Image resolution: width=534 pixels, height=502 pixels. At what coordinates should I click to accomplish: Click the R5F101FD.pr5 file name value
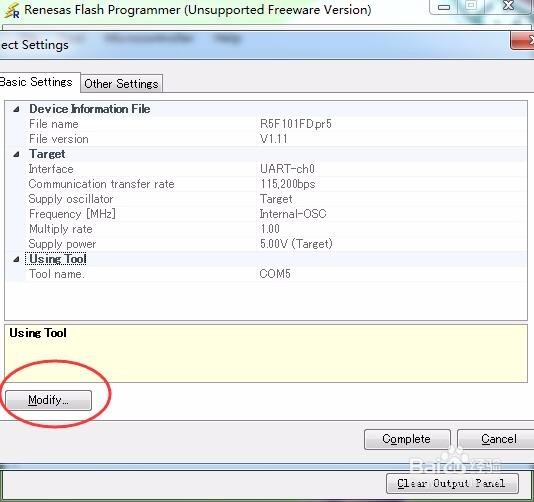coord(296,124)
